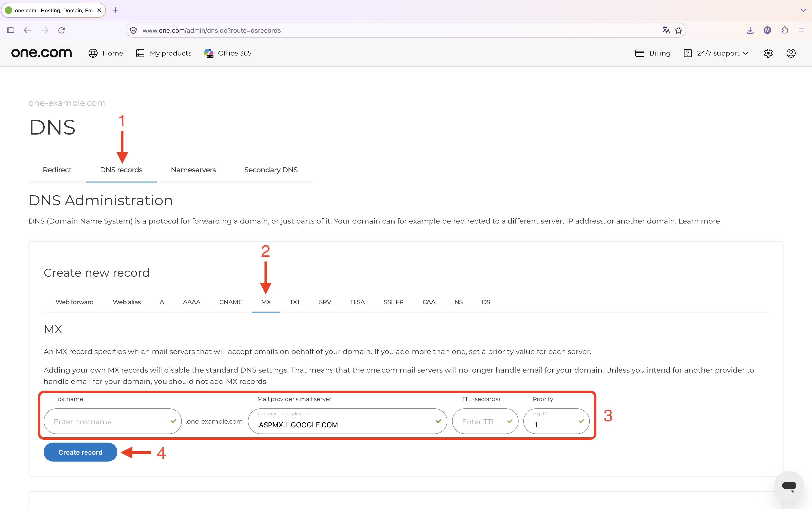Viewport: 812px width, 509px height.
Task: Click the Enter TTL field
Action: click(x=485, y=421)
